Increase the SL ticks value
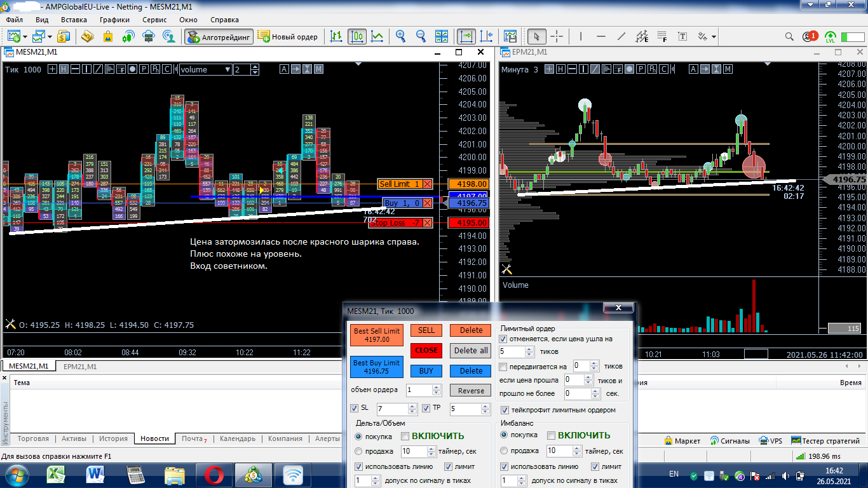868x488 pixels. (x=412, y=406)
